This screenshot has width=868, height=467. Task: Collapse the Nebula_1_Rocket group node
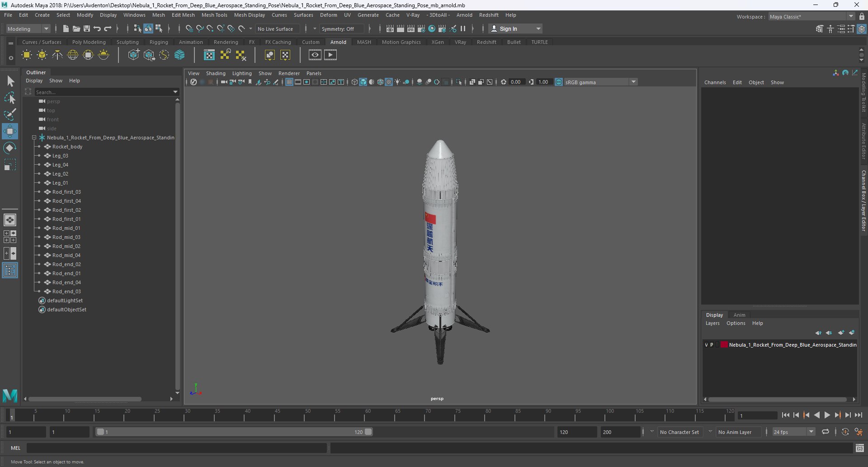(34, 138)
